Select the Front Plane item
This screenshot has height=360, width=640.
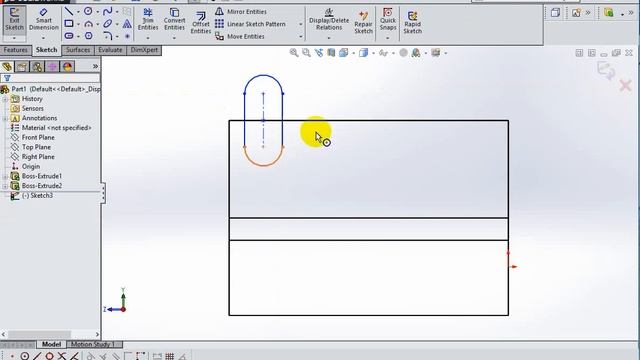[33, 138]
